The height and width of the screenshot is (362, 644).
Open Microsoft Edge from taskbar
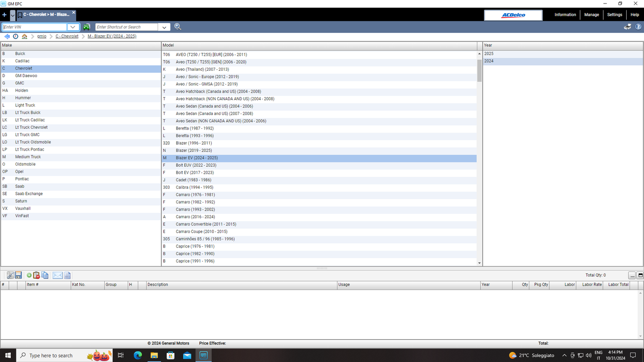pyautogui.click(x=138, y=355)
